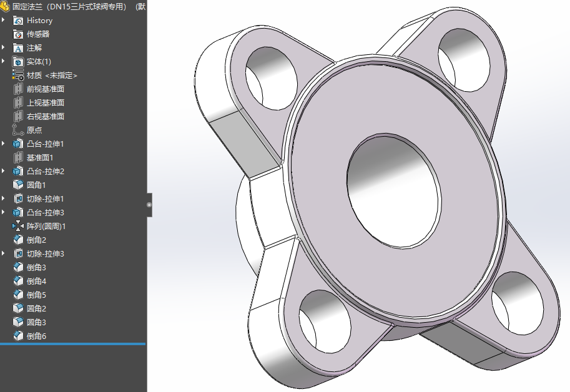Select the 材质 <未指定> label

pyautogui.click(x=52, y=76)
